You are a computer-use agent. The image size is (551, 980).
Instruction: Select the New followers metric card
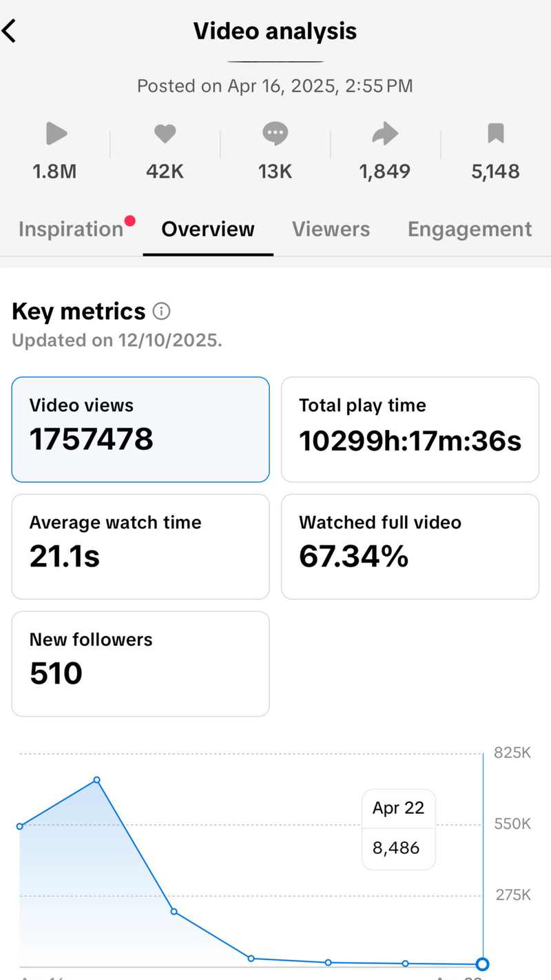pos(141,664)
